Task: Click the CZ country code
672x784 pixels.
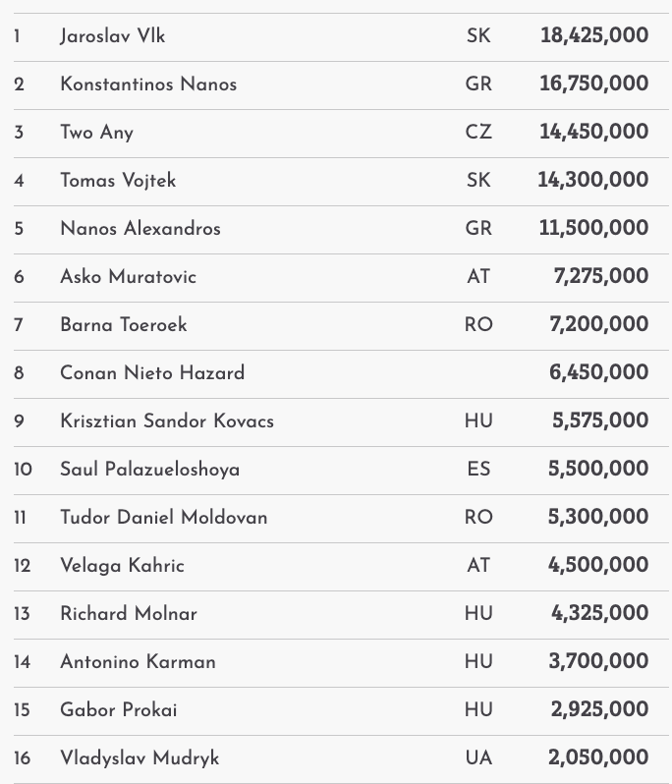Action: tap(478, 133)
